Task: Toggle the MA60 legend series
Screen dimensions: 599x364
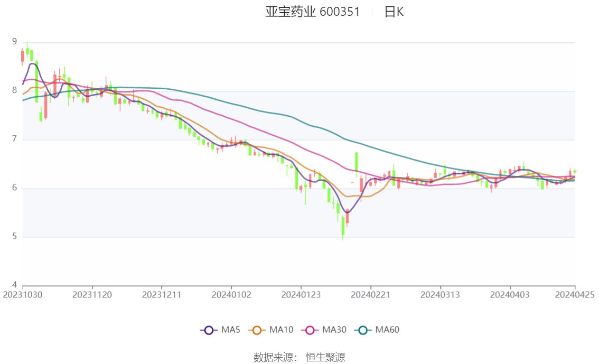Action: [377, 330]
